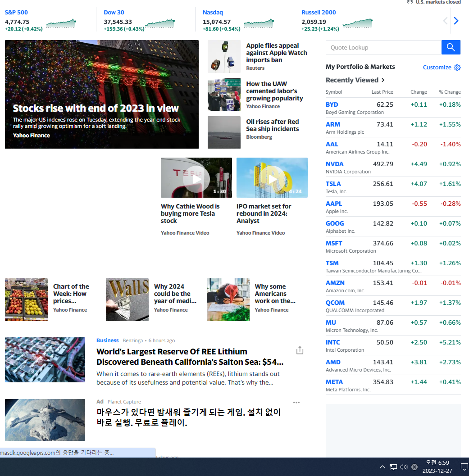Open the Russell 2000 index link
Screen dimensions: 469x476
[319, 13]
